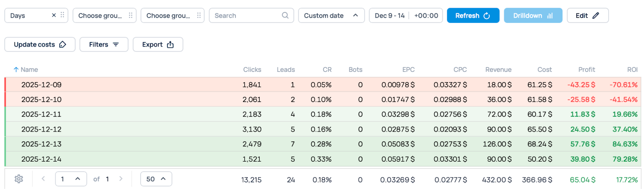Go to next page arrow
644x189 pixels.
pyautogui.click(x=121, y=179)
